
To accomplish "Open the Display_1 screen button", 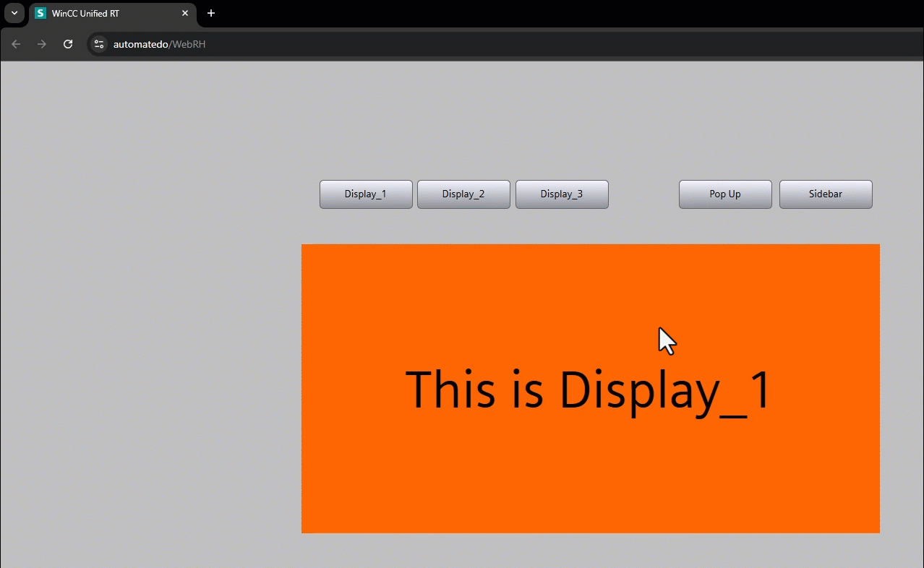I will point(366,194).
